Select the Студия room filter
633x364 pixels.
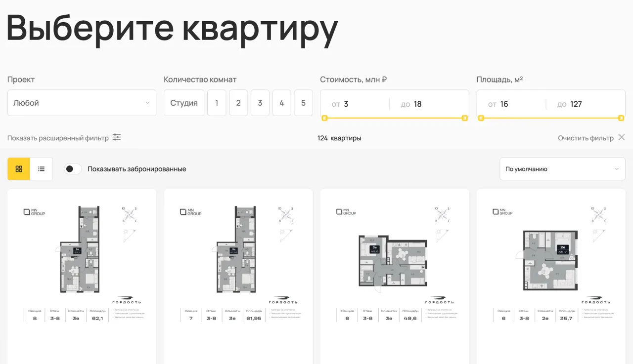pyautogui.click(x=184, y=103)
